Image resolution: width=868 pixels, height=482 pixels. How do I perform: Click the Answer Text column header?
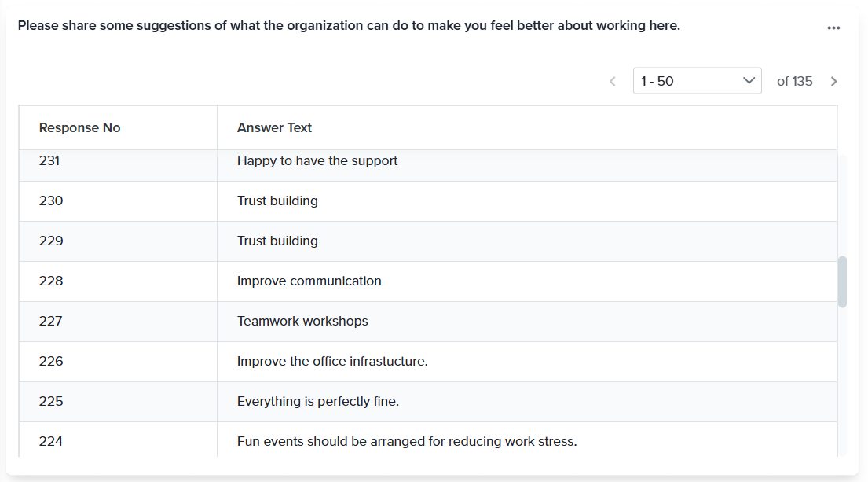(275, 127)
